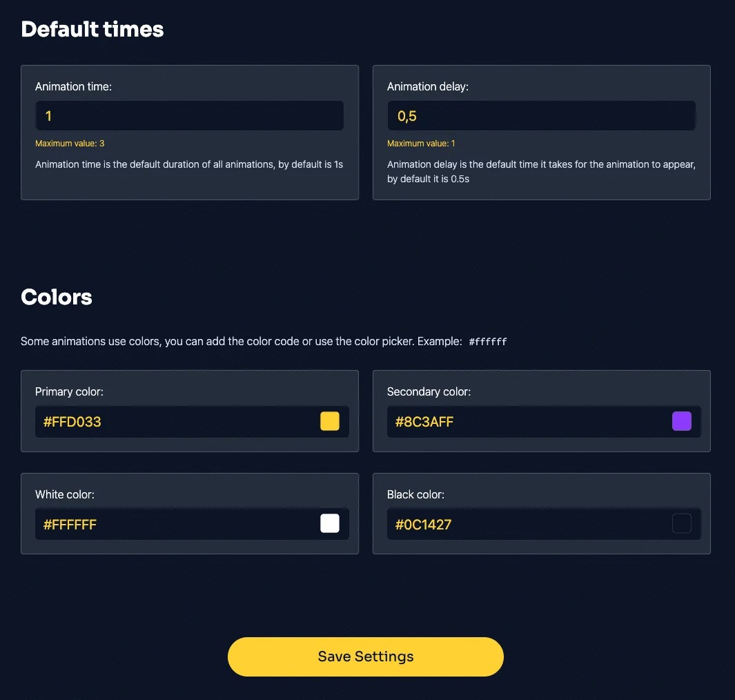Screen dimensions: 735x700
Task: Click the "Primary color:" label
Action: 70,391
